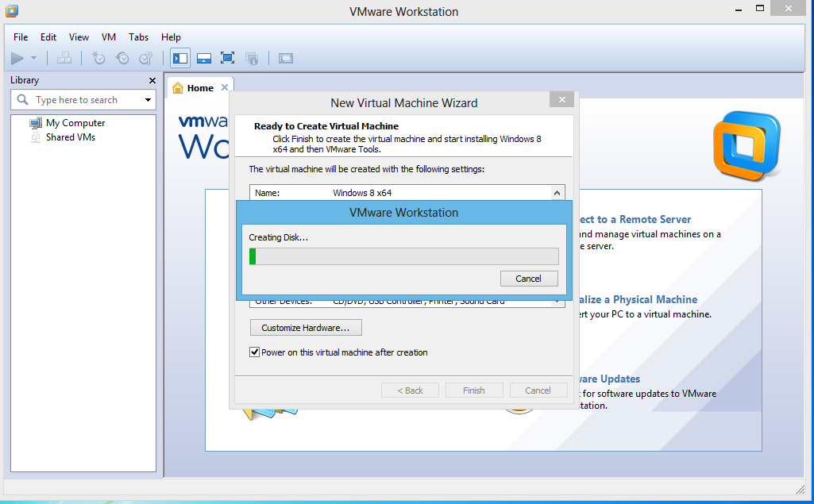Click the Creating Disk label text
Screen dimensions: 814x504
[278, 238]
